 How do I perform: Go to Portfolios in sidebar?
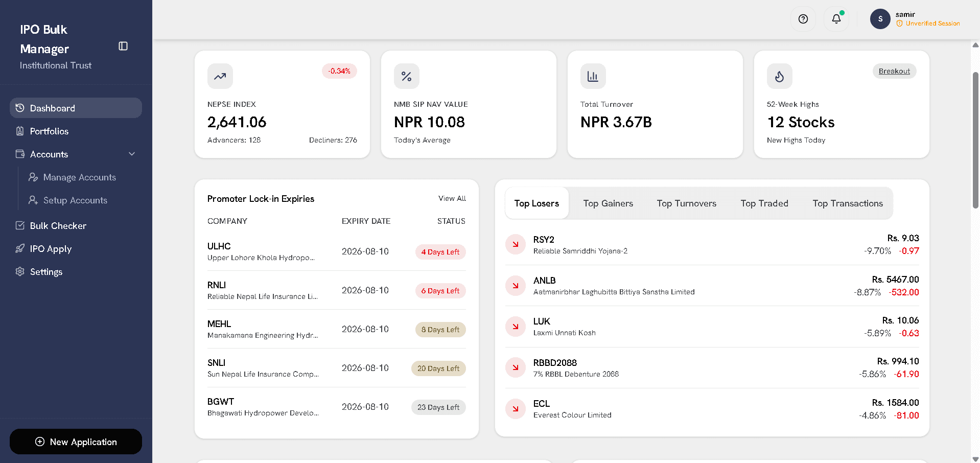coord(76,131)
